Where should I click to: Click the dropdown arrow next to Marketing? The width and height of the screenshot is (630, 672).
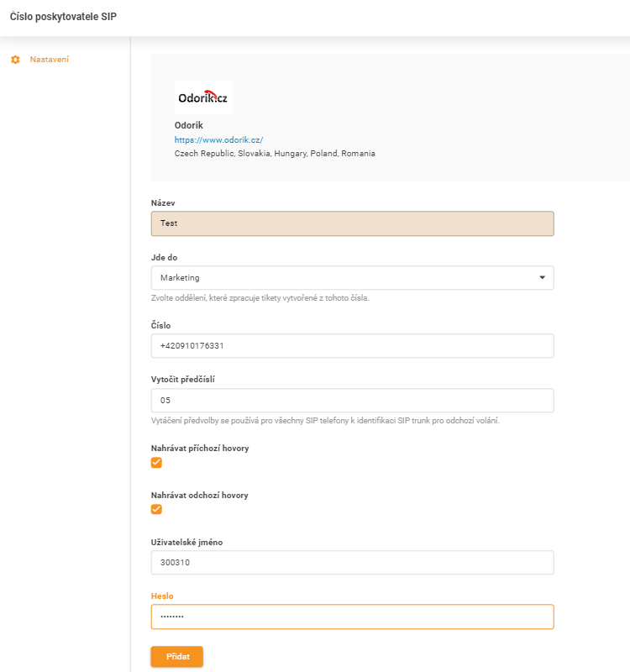(542, 277)
